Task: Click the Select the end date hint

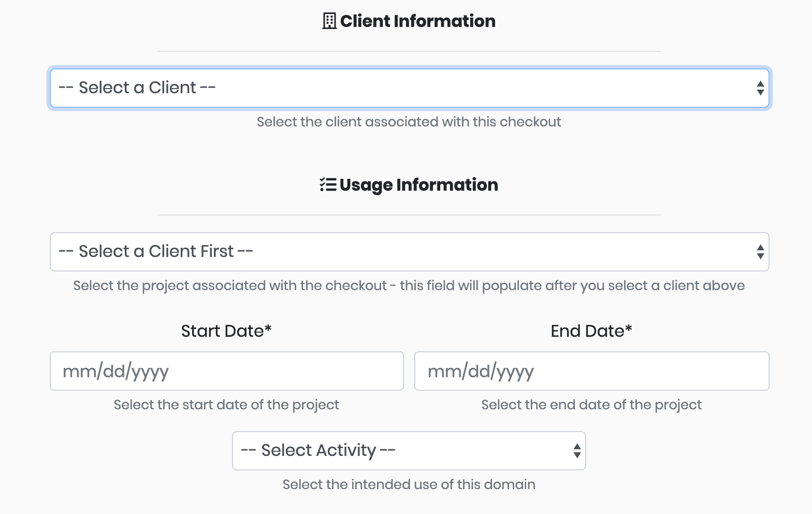Action: click(x=591, y=405)
